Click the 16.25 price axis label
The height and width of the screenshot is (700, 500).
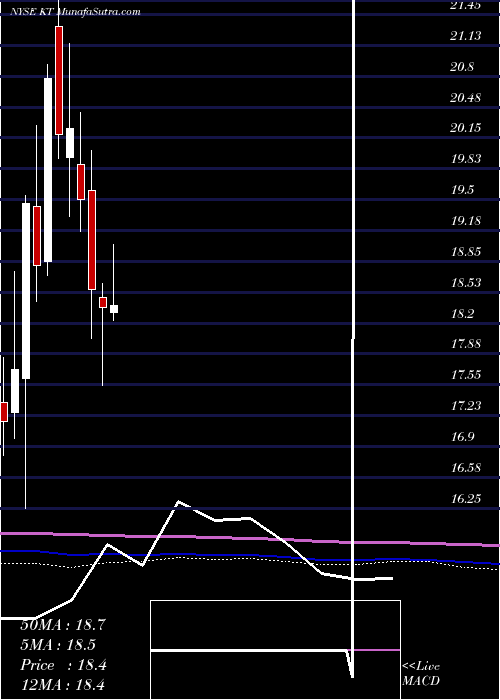coord(466,499)
